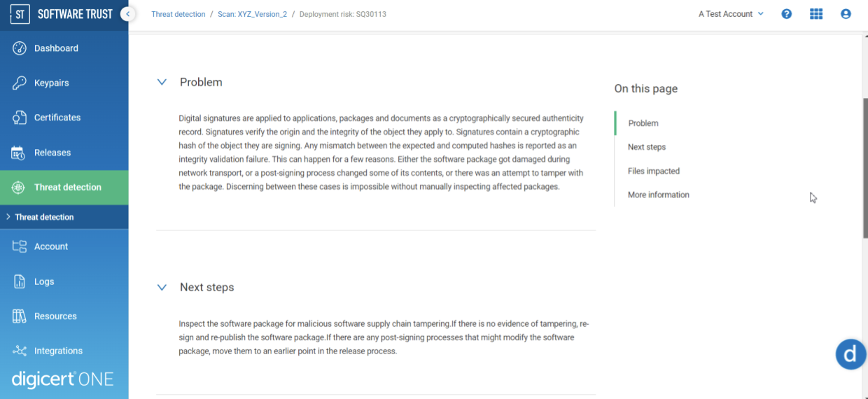Open Certificates via its sidebar icon

[20, 118]
